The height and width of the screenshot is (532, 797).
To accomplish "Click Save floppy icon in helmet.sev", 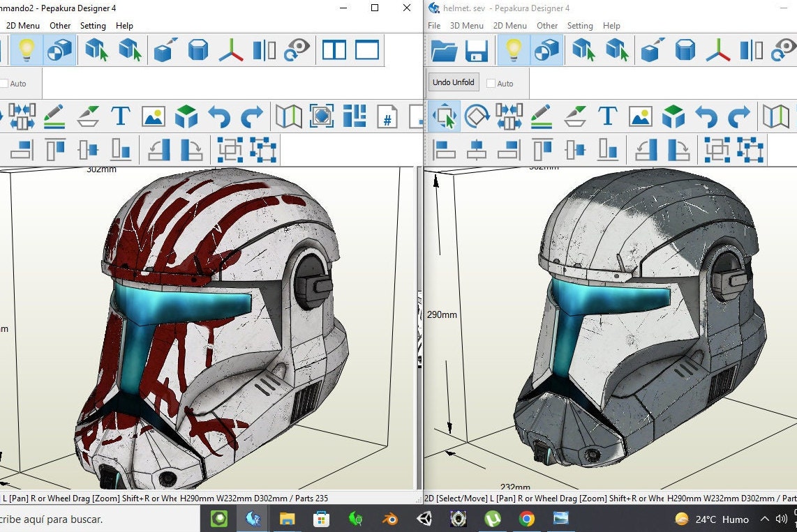I will click(477, 50).
